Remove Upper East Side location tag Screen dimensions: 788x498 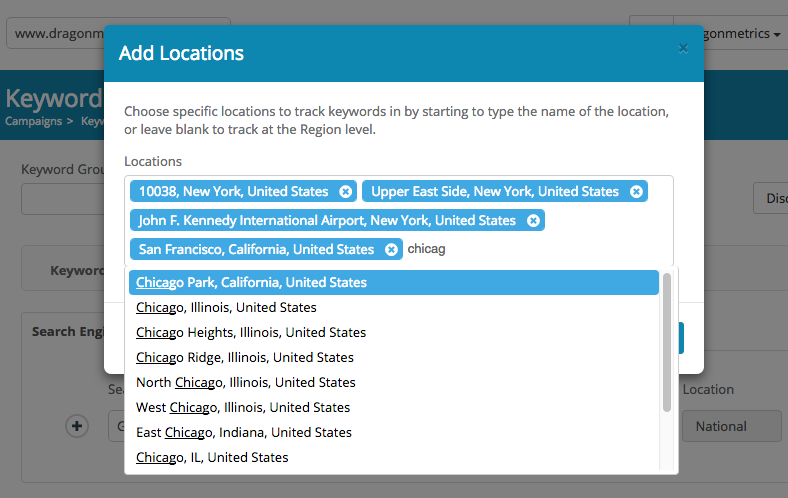[635, 191]
